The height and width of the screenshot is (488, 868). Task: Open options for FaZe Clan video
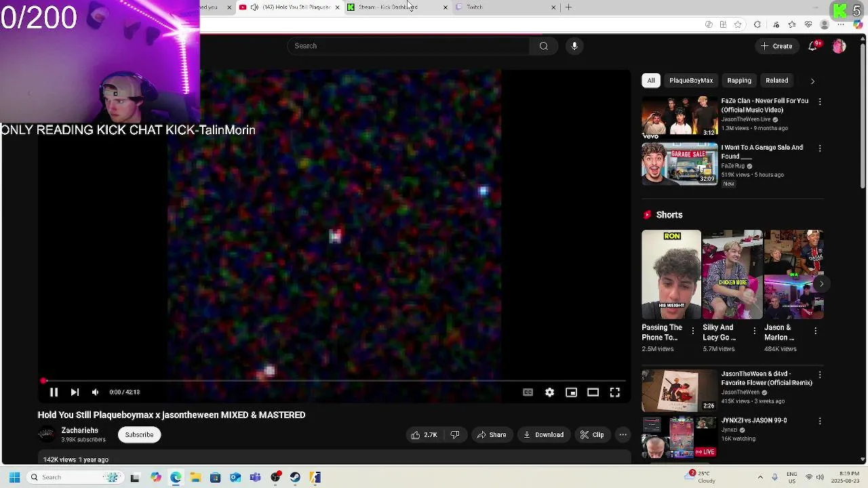coord(820,102)
